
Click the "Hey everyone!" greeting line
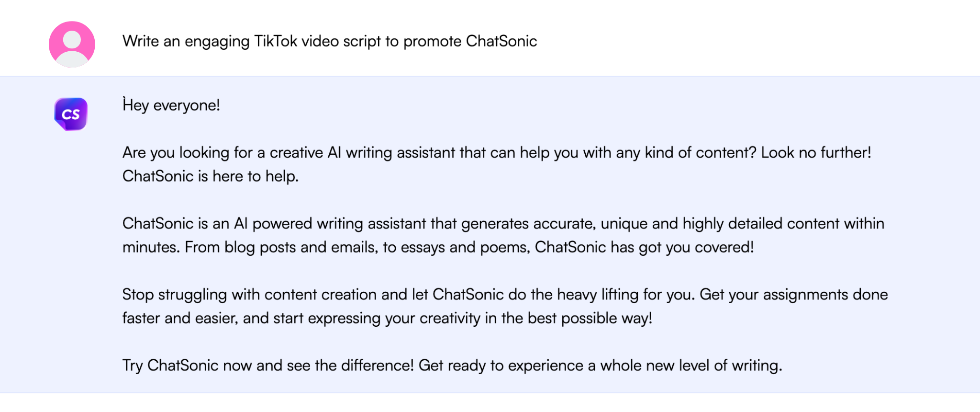point(171,105)
